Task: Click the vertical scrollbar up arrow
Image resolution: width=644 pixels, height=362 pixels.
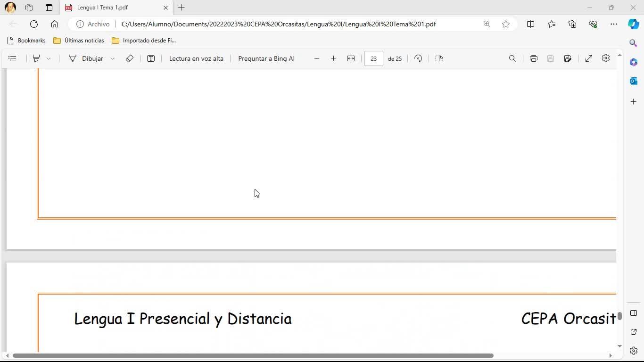Action: (620, 55)
